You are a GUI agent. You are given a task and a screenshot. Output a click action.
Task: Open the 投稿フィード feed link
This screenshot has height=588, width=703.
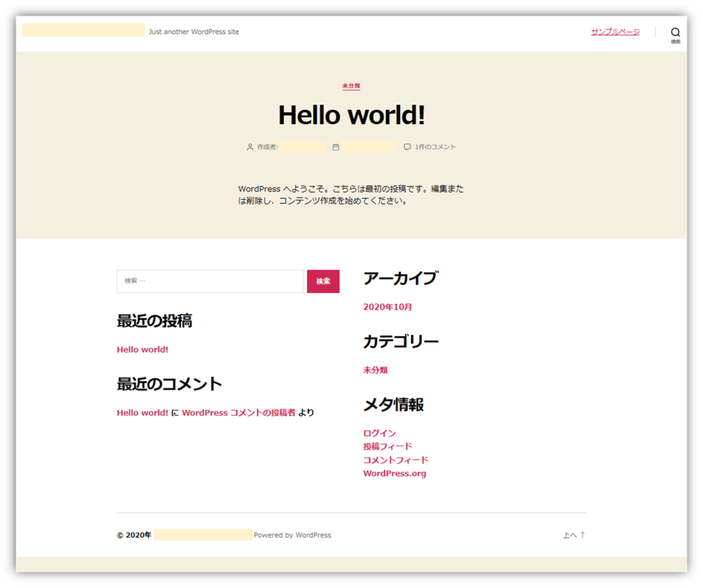click(x=387, y=446)
